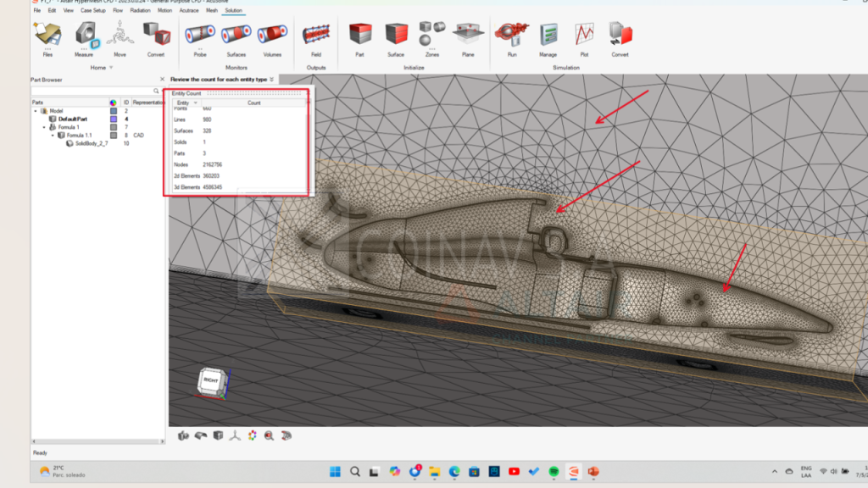Click the Manage simulation icon
Viewport: 868px width, 488px height.
[548, 36]
